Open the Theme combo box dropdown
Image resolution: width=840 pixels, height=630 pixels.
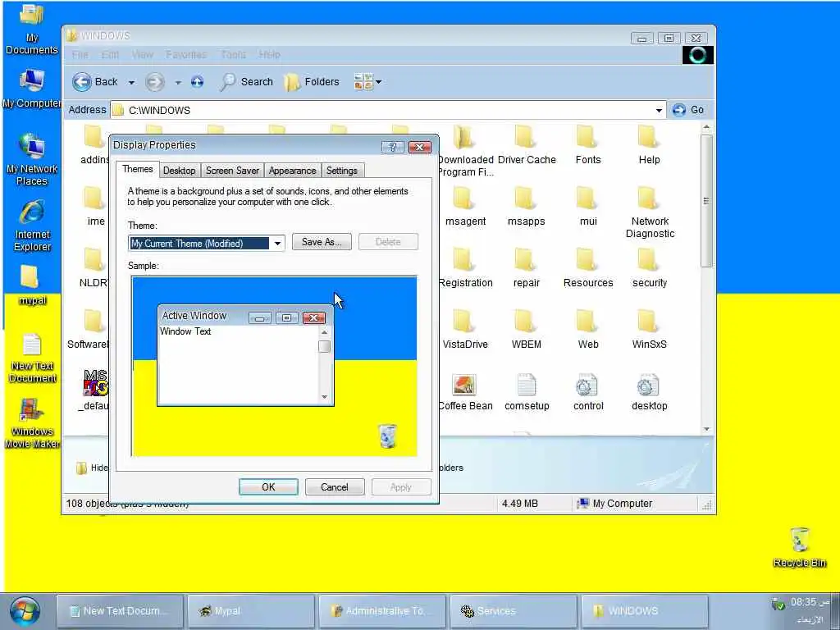(x=277, y=244)
